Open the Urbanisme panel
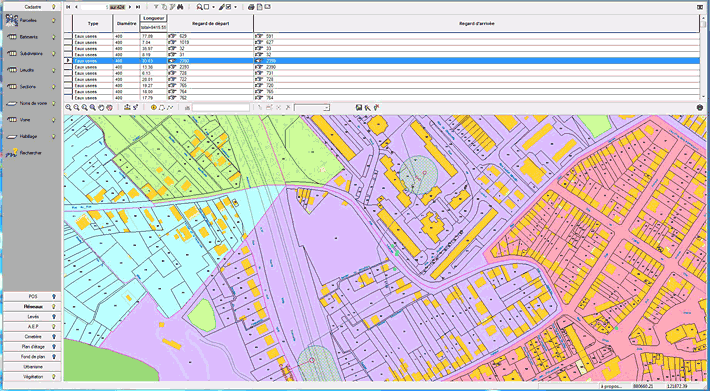The image size is (710, 391). click(x=32, y=367)
